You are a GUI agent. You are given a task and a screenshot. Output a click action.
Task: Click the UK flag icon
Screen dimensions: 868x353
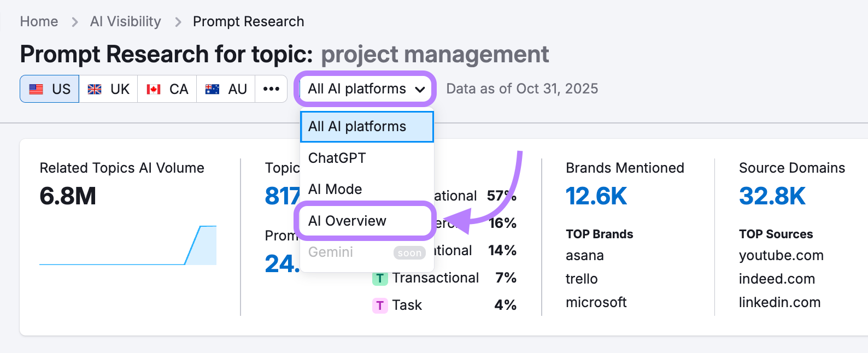(x=95, y=89)
